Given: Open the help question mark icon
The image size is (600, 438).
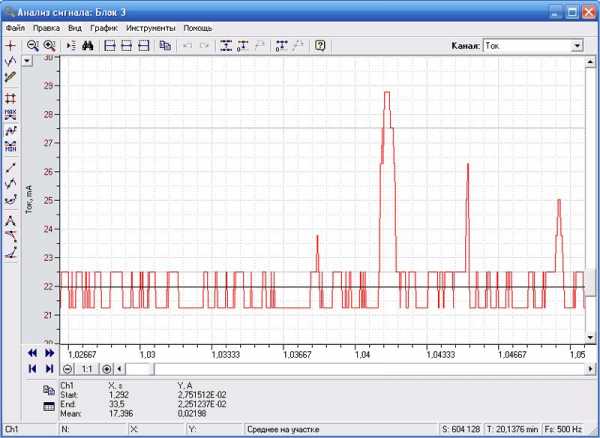Looking at the screenshot, I should point(320,46).
